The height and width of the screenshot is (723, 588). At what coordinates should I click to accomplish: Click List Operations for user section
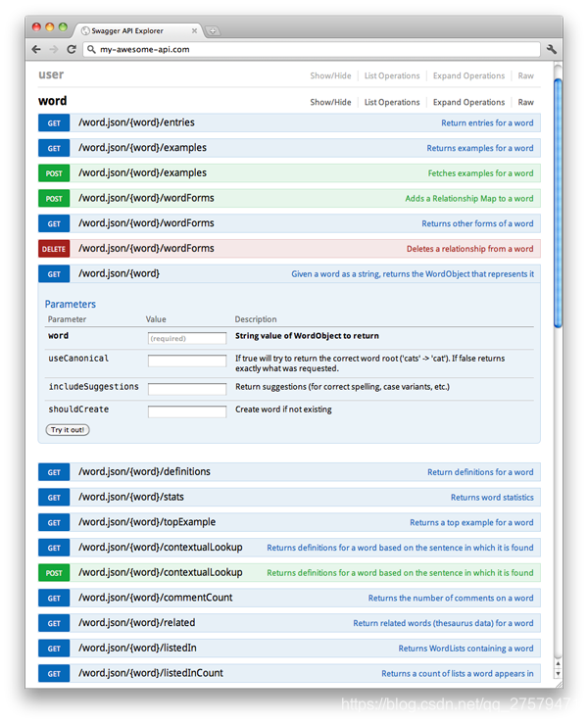click(x=392, y=75)
